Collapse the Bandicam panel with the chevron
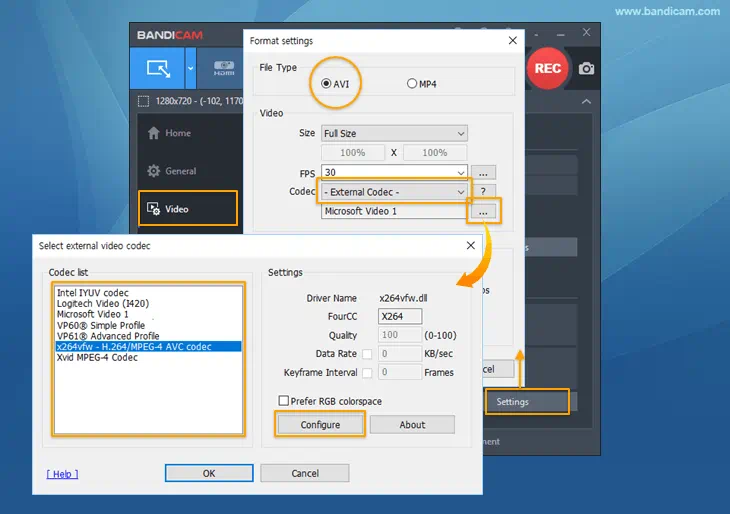Viewport: 730px width, 514px height. point(586,101)
